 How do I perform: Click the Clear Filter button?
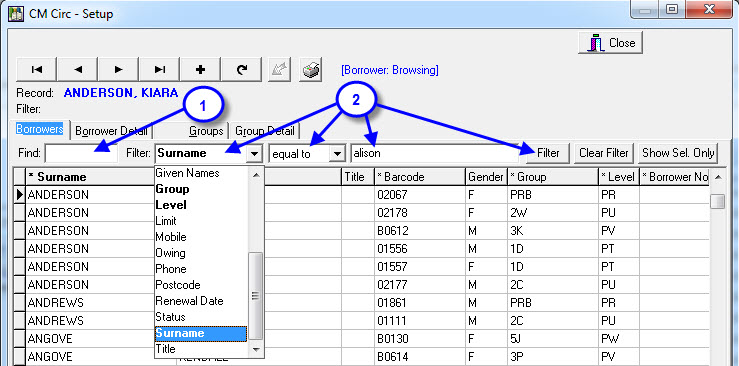tap(604, 153)
